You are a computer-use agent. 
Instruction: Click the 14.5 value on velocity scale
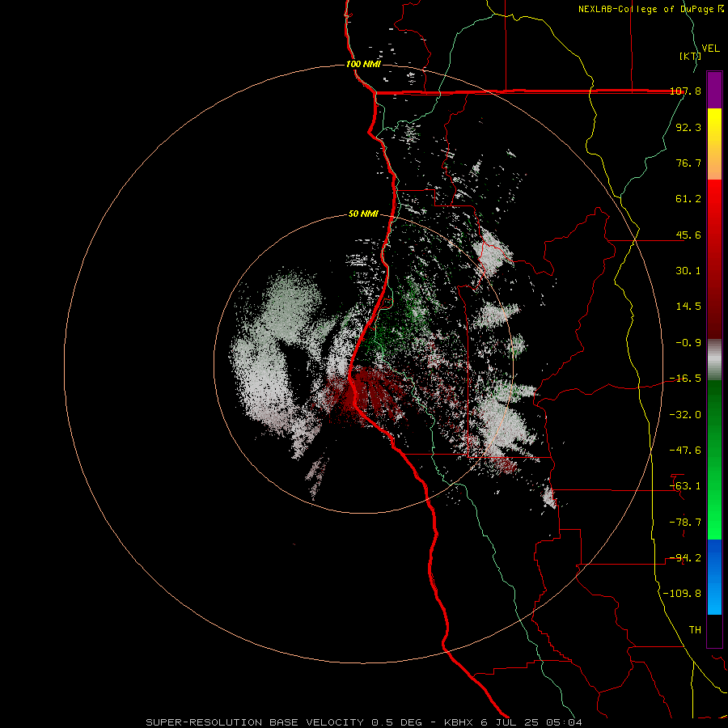coord(688,307)
